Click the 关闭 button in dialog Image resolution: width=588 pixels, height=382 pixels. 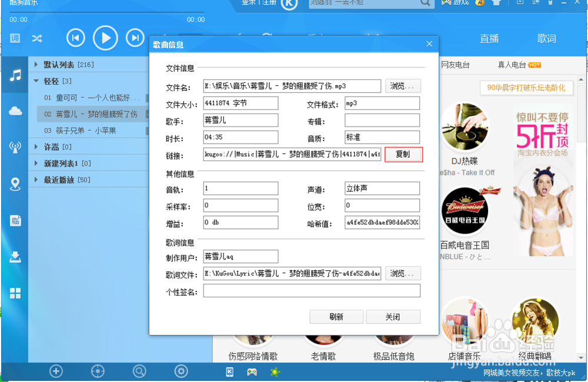point(393,317)
